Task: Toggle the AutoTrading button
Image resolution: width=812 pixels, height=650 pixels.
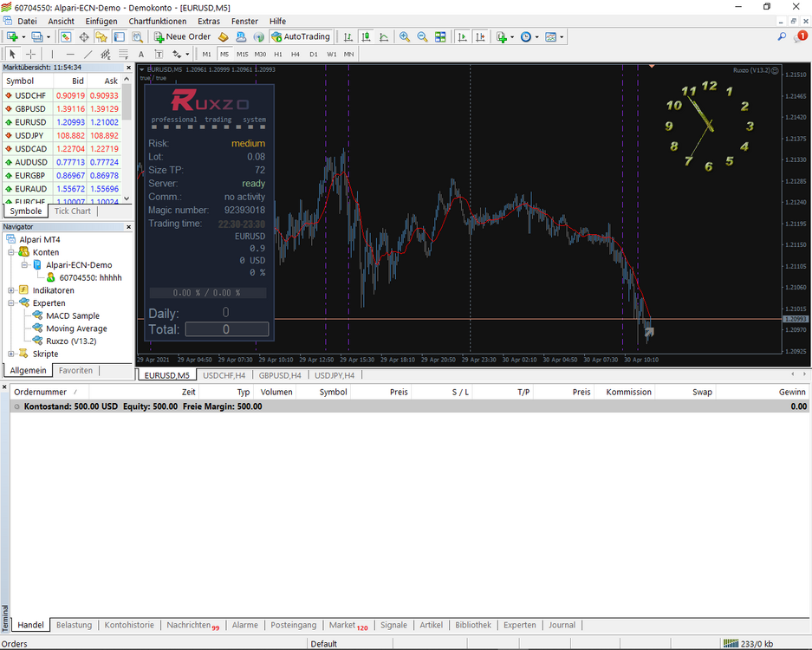Action: click(x=301, y=36)
